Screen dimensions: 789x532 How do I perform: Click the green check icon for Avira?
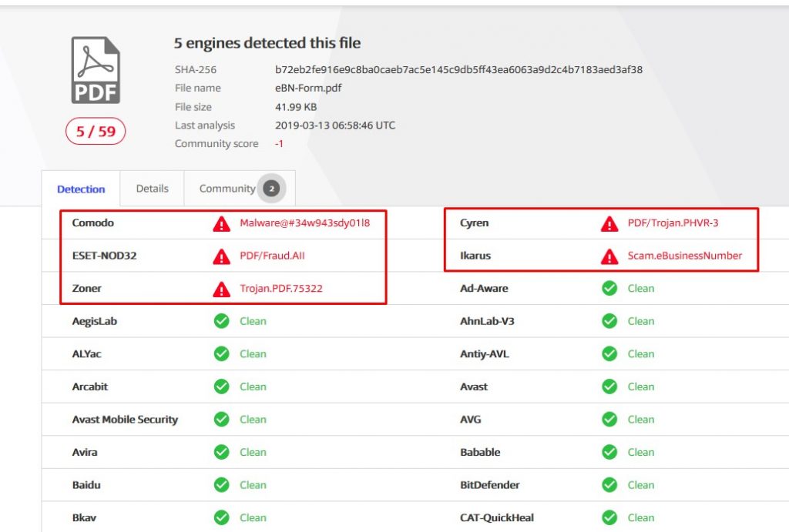click(221, 452)
